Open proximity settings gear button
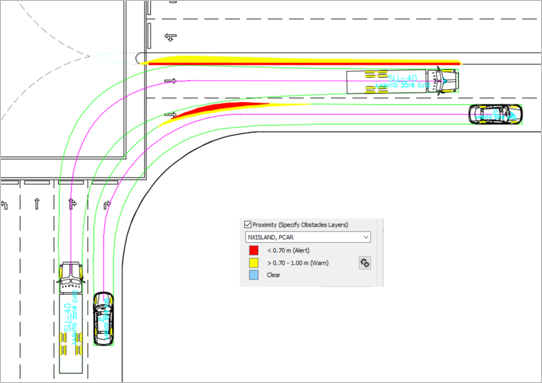Image resolution: width=542 pixels, height=383 pixels. pyautogui.click(x=365, y=263)
